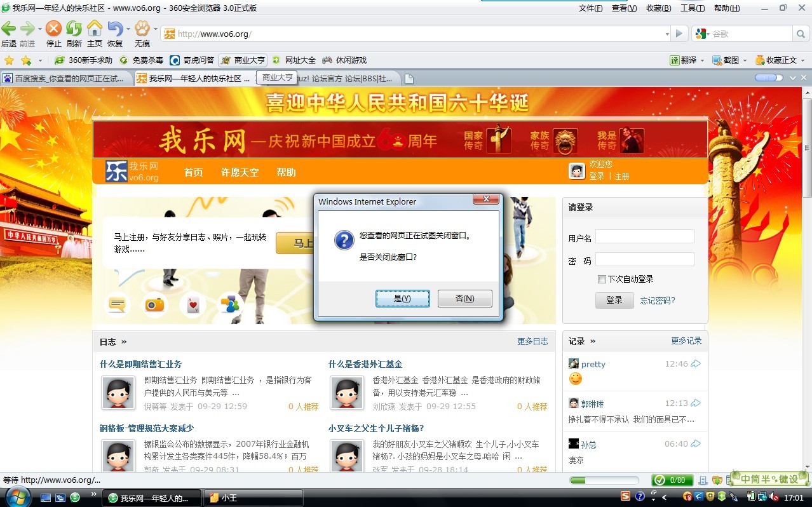This screenshot has width=812, height=507.
Task: Open the 帮助(H) menu
Action: (x=727, y=8)
